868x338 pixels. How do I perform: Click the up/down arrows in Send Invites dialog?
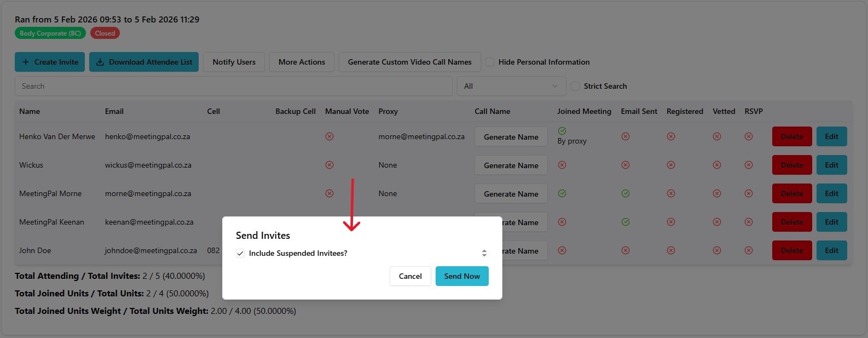(484, 253)
